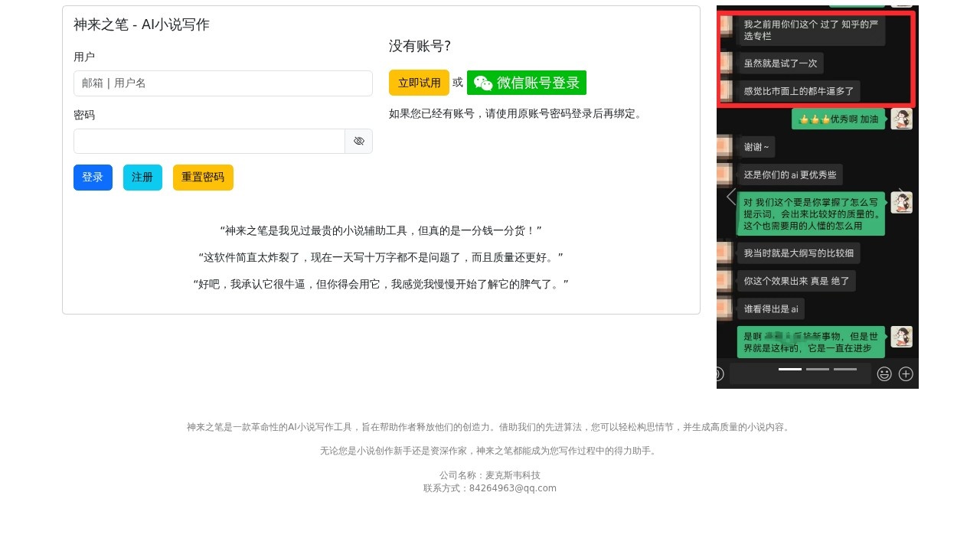This screenshot has width=980, height=551.
Task: Select the first carousel indicator
Action: [789, 370]
